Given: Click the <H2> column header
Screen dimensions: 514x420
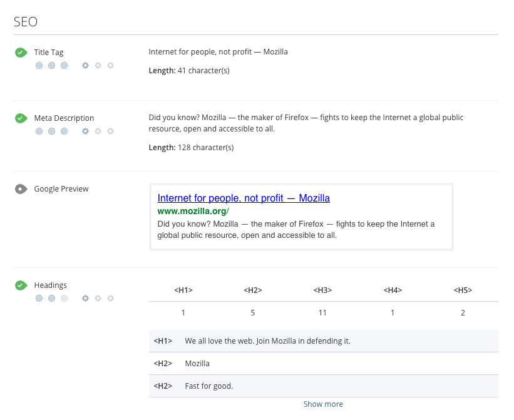Looking at the screenshot, I should tap(253, 290).
